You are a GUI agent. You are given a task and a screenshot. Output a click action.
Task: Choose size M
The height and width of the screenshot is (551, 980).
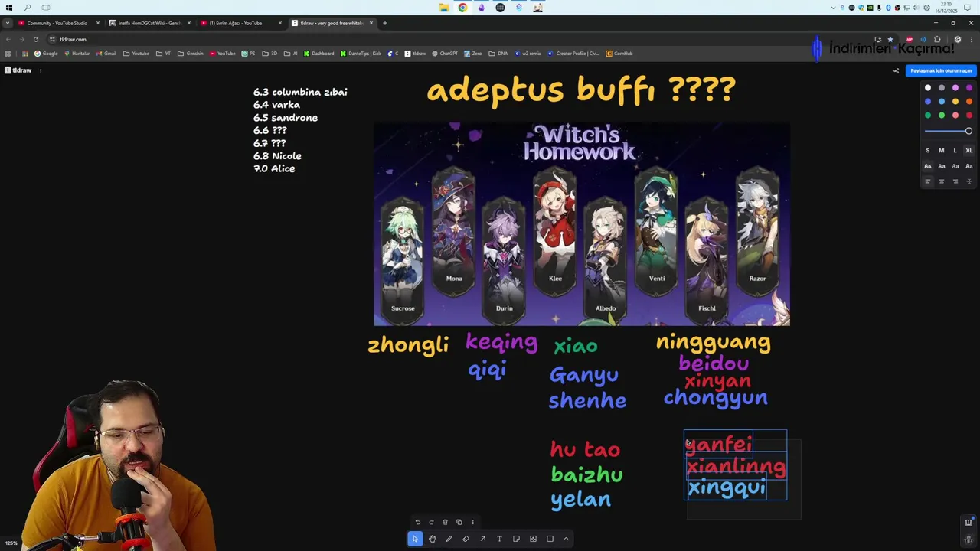click(941, 151)
